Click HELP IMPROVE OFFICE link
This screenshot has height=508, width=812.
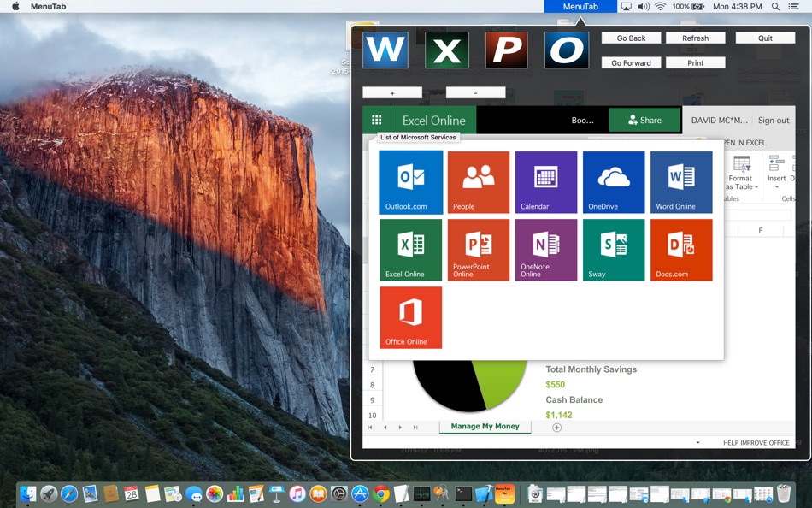click(756, 443)
